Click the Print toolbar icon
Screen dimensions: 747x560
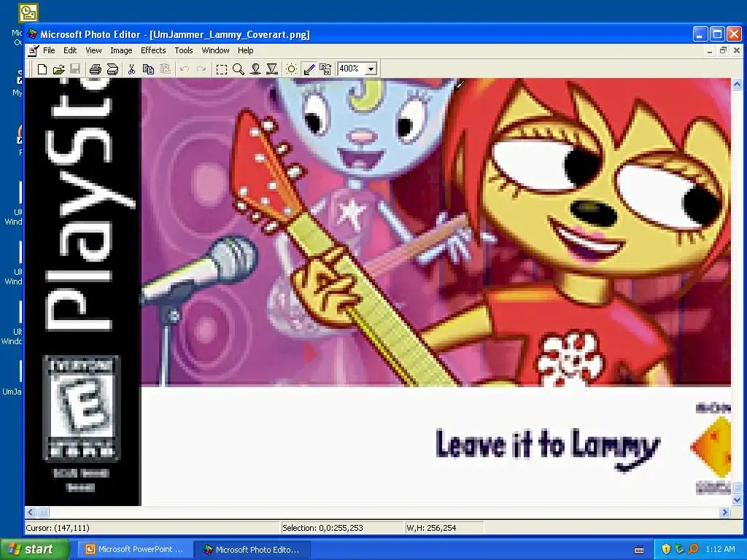[x=96, y=69]
